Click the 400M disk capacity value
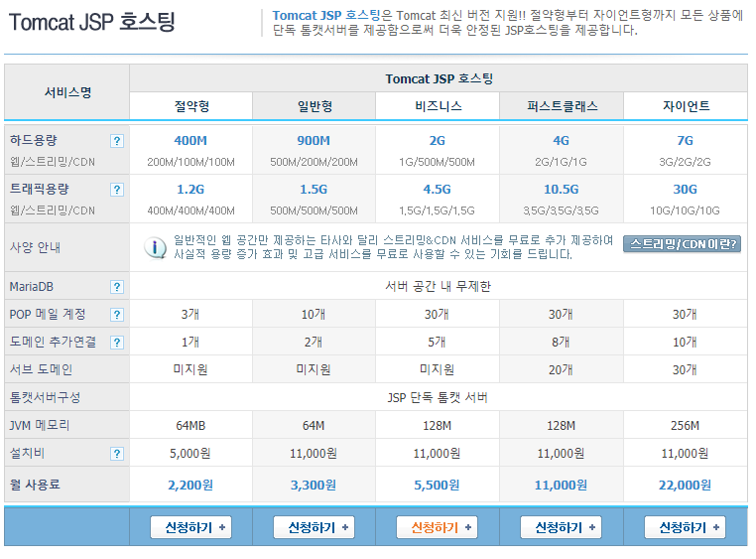This screenshot has height=559, width=756. pos(190,140)
